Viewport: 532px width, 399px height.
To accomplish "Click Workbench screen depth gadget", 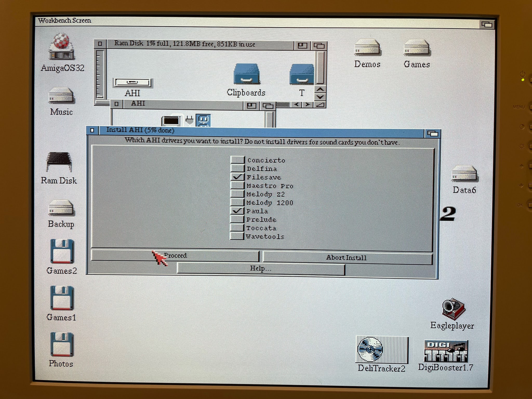I will tap(487, 24).
